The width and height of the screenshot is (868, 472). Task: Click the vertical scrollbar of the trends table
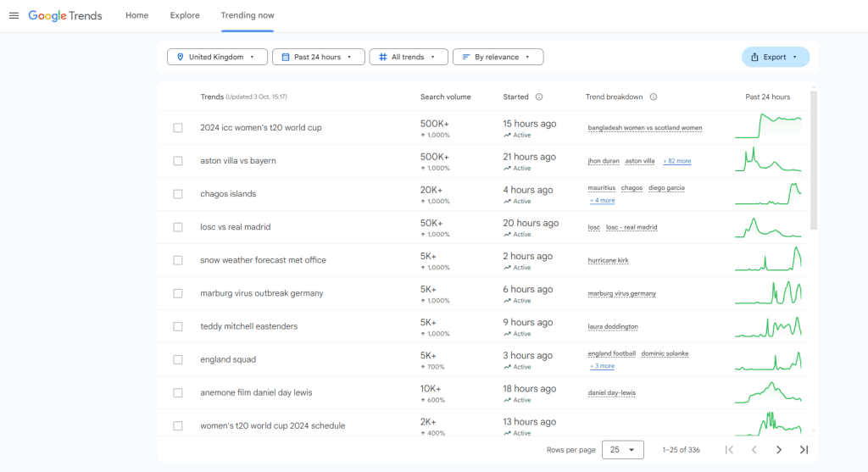[814, 161]
